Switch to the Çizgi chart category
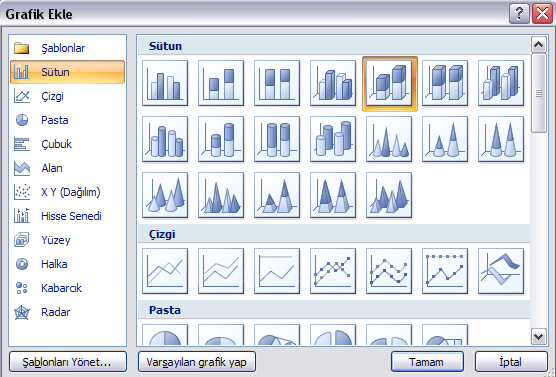 point(67,96)
